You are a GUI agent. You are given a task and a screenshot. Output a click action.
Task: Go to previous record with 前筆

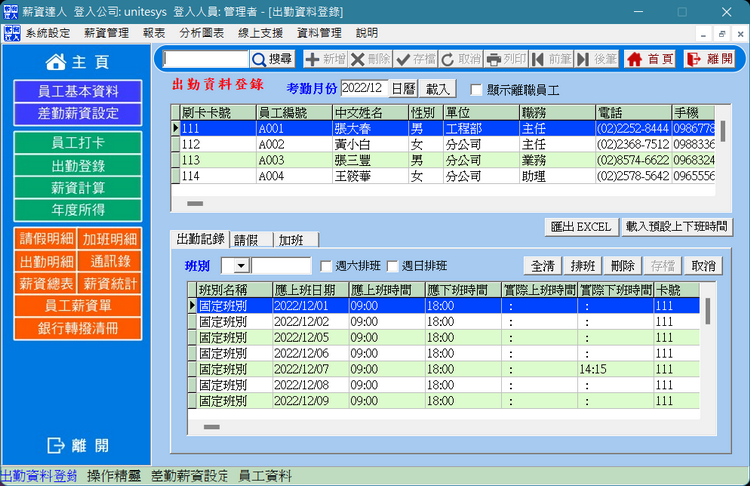551,59
